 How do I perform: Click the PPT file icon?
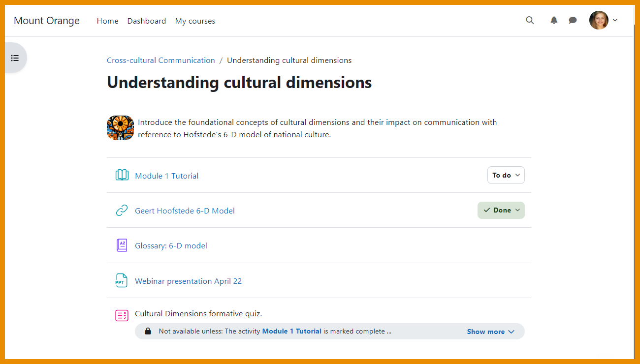coord(122,281)
